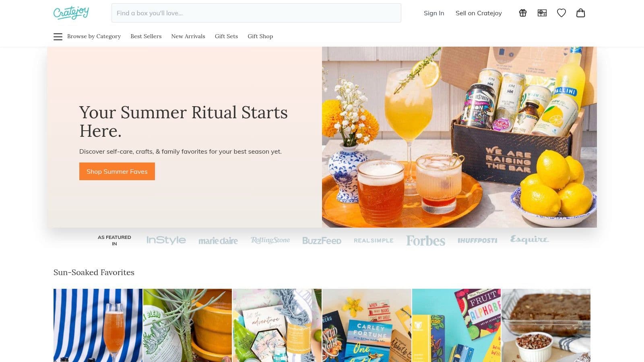
Task: Click Shop Summer Faves button
Action: (x=117, y=171)
